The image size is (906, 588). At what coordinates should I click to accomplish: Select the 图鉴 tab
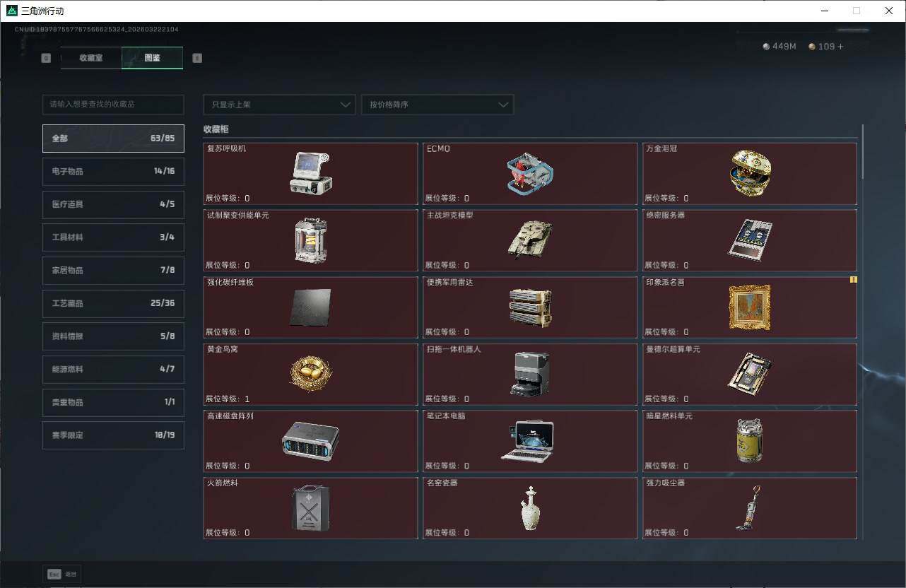pos(152,58)
